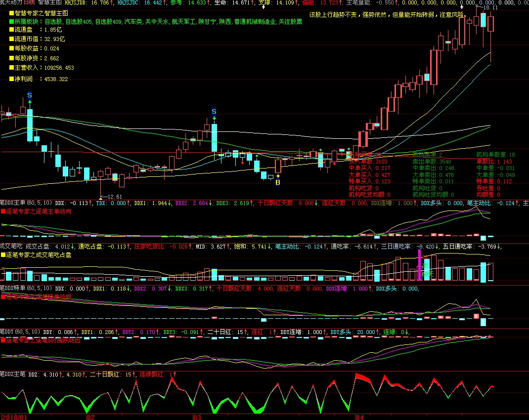
Task: Click the DDX1: 0.118 value
Action: (112, 289)
